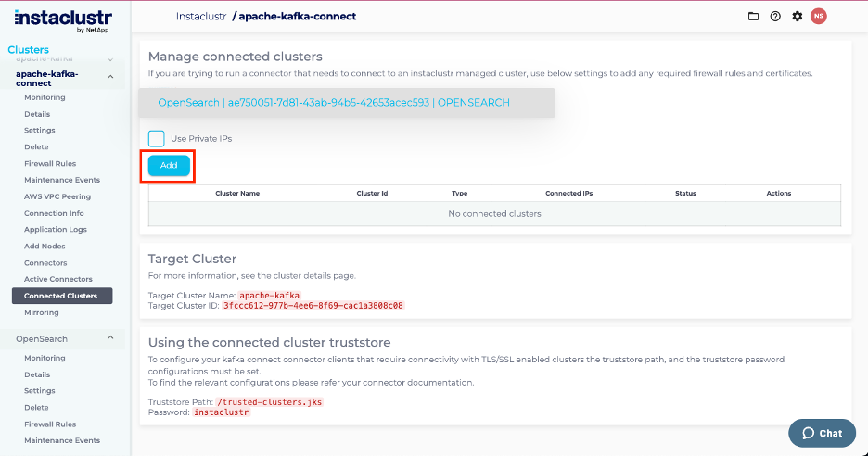Click the Cluster Name column header
Viewport: 868px width, 456px height.
[x=237, y=194]
